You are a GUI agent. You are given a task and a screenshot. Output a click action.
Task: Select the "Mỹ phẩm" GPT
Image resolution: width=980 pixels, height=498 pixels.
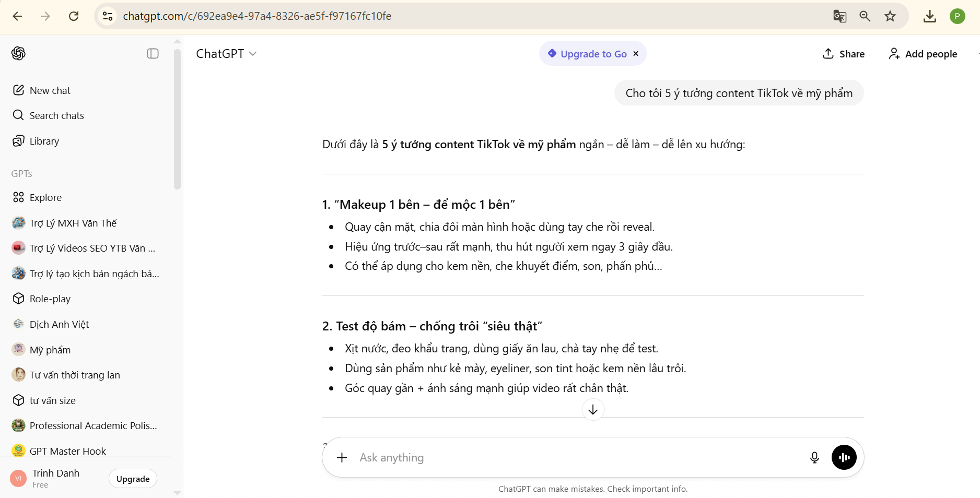[49, 350]
